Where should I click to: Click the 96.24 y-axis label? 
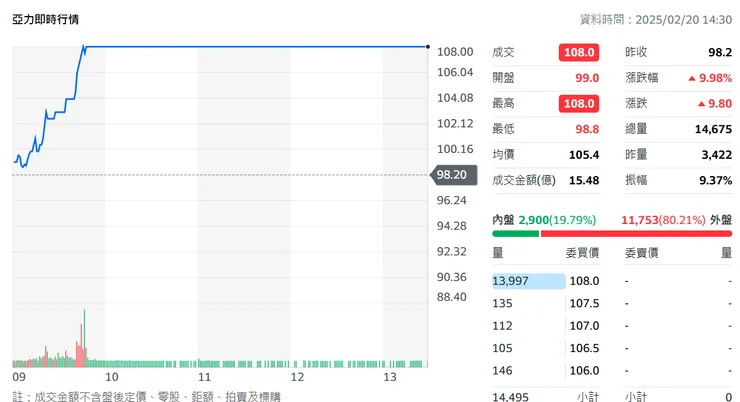pos(452,200)
